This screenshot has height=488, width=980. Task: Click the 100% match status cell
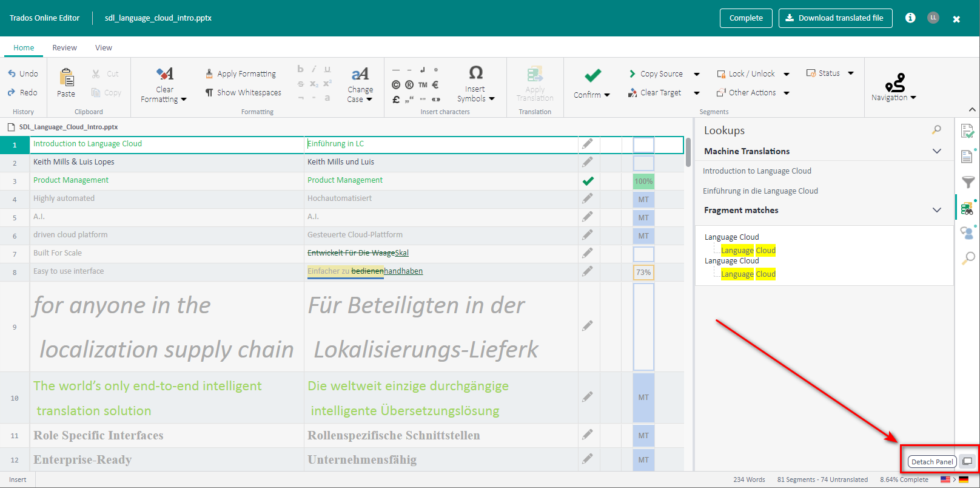point(643,181)
